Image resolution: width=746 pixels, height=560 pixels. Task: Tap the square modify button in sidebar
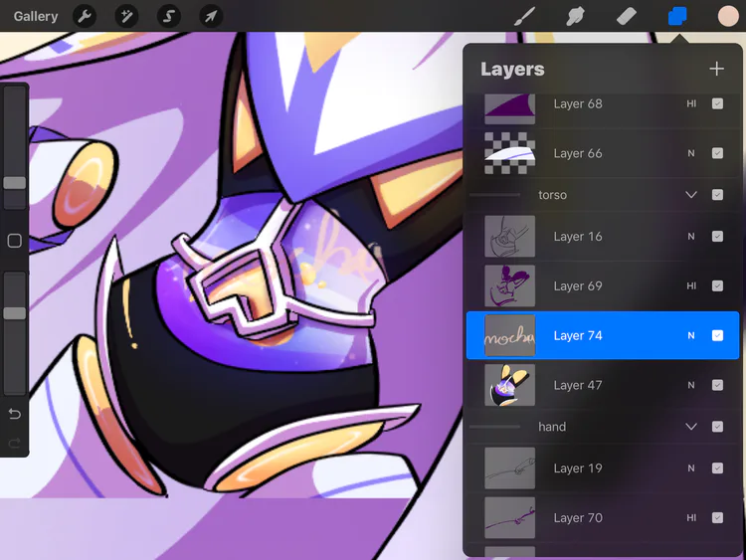tap(14, 241)
